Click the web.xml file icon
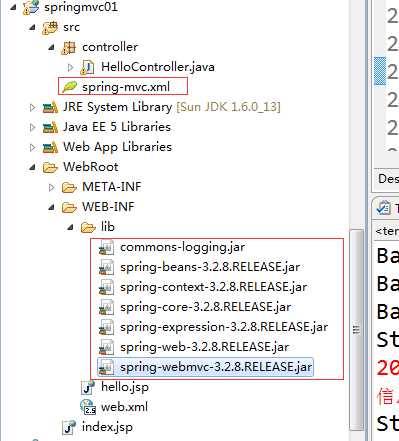399x441 pixels. point(88,407)
